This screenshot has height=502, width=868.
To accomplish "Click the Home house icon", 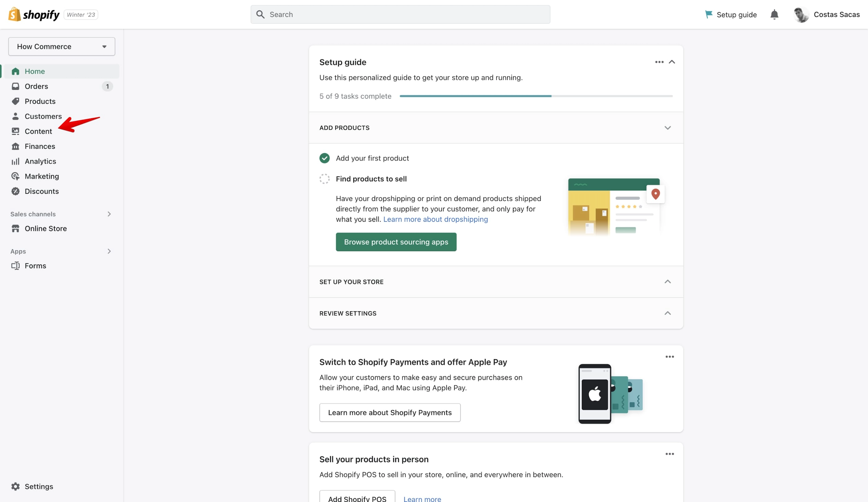I will [15, 71].
